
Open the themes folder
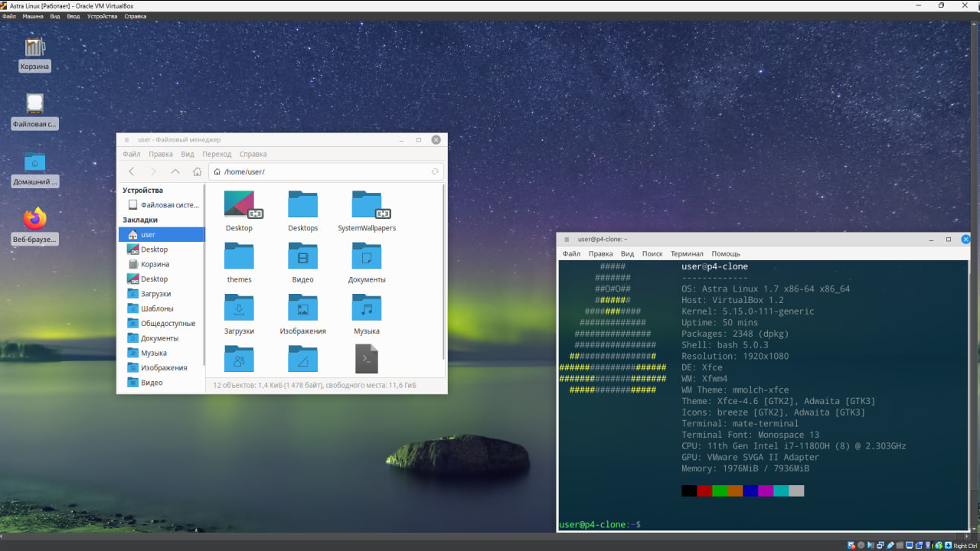click(x=239, y=262)
